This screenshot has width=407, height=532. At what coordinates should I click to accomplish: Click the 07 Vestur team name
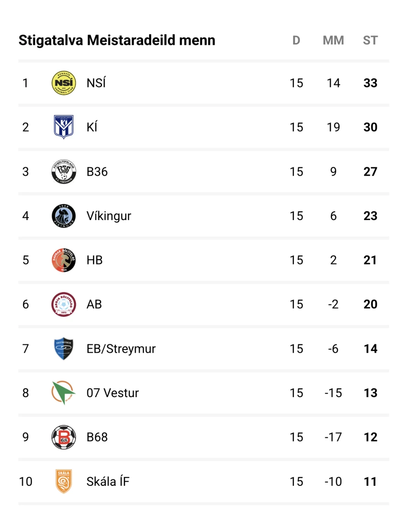tap(112, 393)
